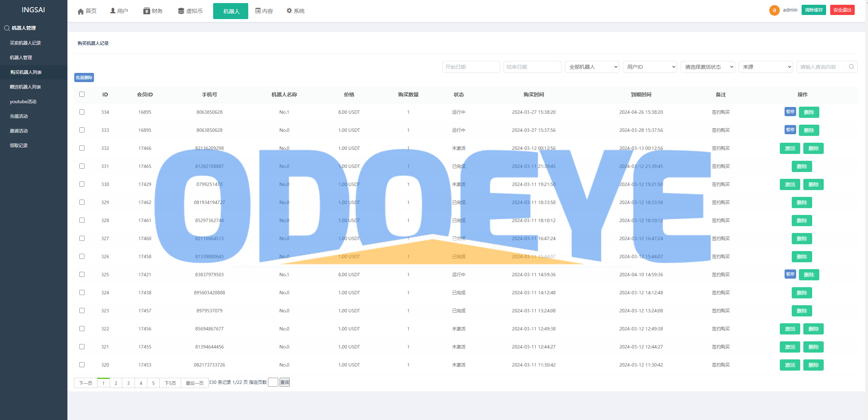
Task: Check the row with ID 332
Action: tap(82, 148)
